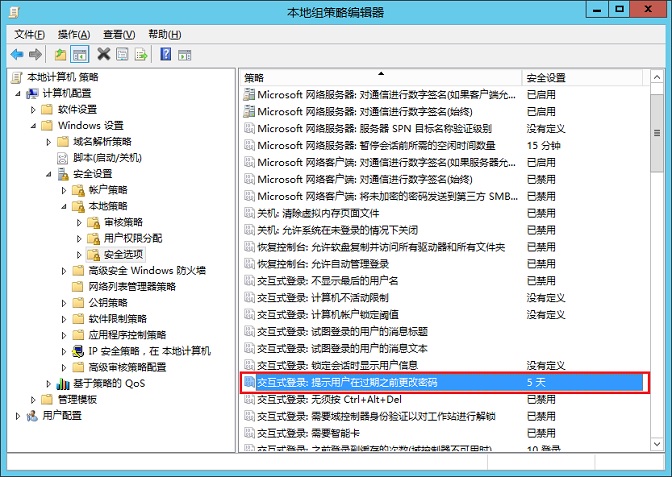
Task: Click the Forward arrow toolbar icon
Action: (35, 54)
